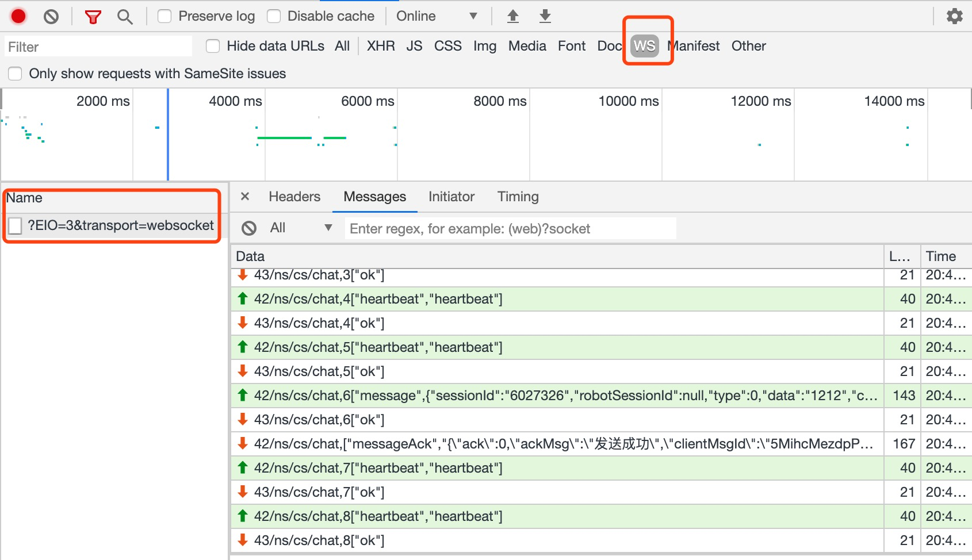Select the ?EIO=3&transport=websocket request
Viewport: 972px width, 560px height.
pyautogui.click(x=114, y=225)
